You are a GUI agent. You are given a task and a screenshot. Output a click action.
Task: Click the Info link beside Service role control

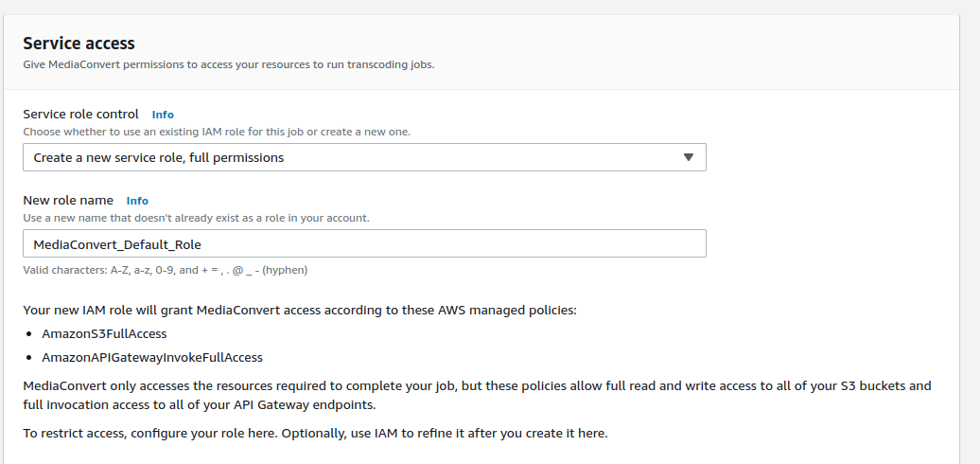tap(163, 115)
